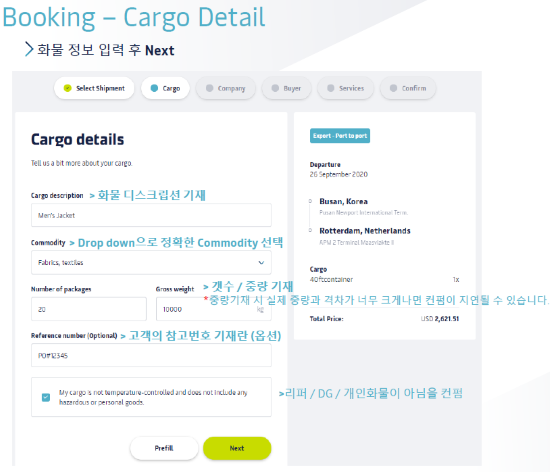Click the grey dot icon on Company step
This screenshot has height=472, width=550.
point(209,88)
